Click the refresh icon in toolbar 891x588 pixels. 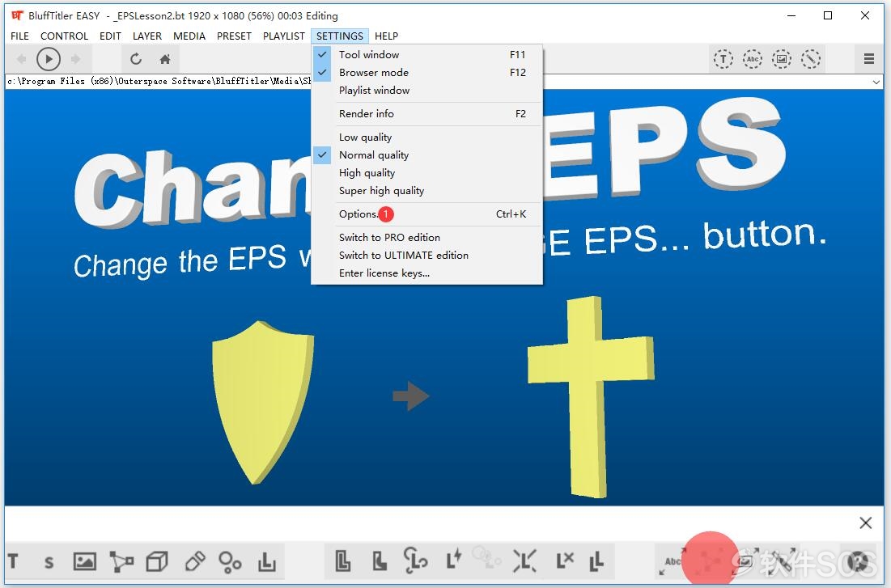tap(135, 59)
